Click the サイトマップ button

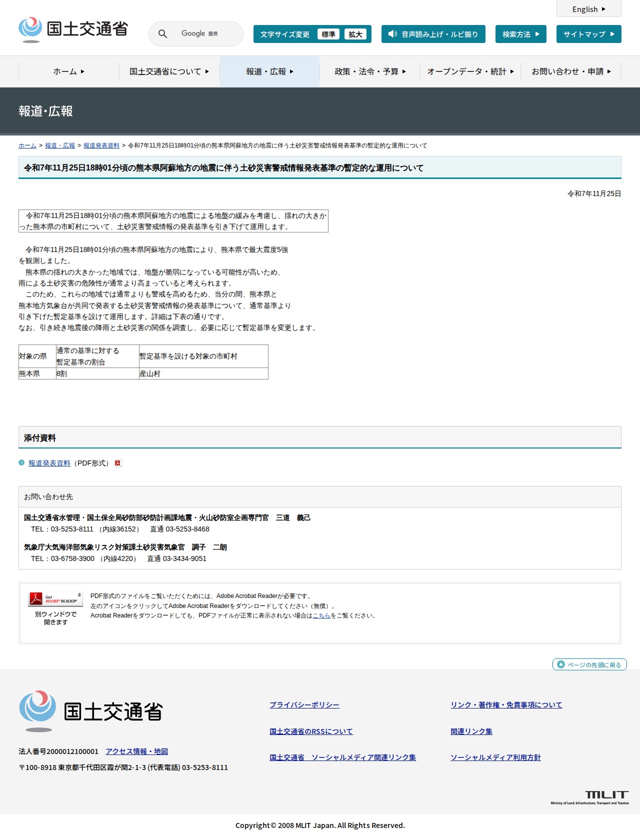pyautogui.click(x=589, y=34)
